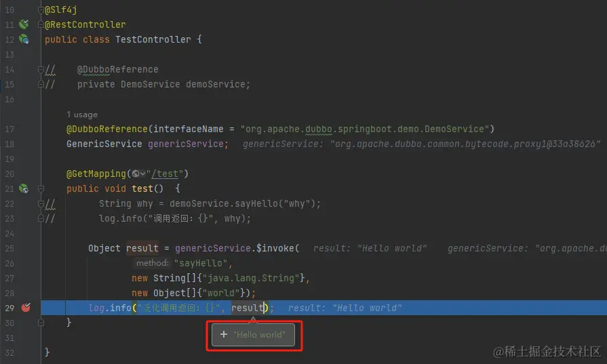Click the method: parameter hint on line 26
Screen dimensions: 607x364
(x=153, y=263)
